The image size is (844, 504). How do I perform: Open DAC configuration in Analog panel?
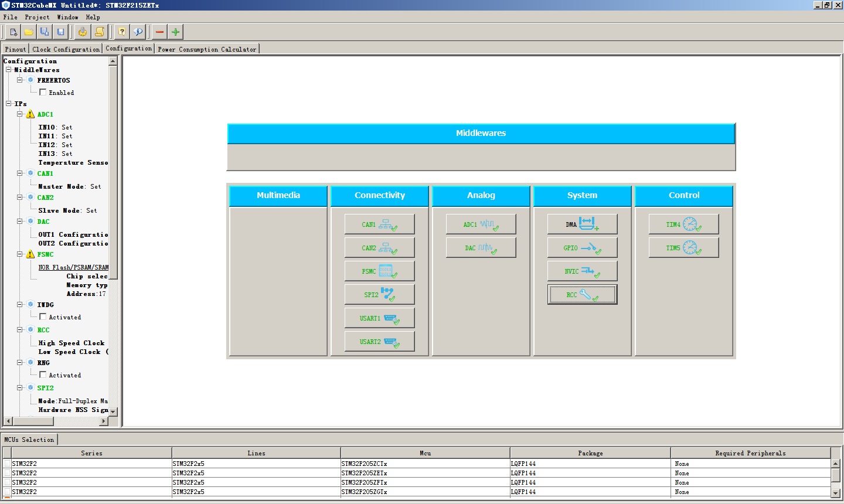(x=481, y=248)
